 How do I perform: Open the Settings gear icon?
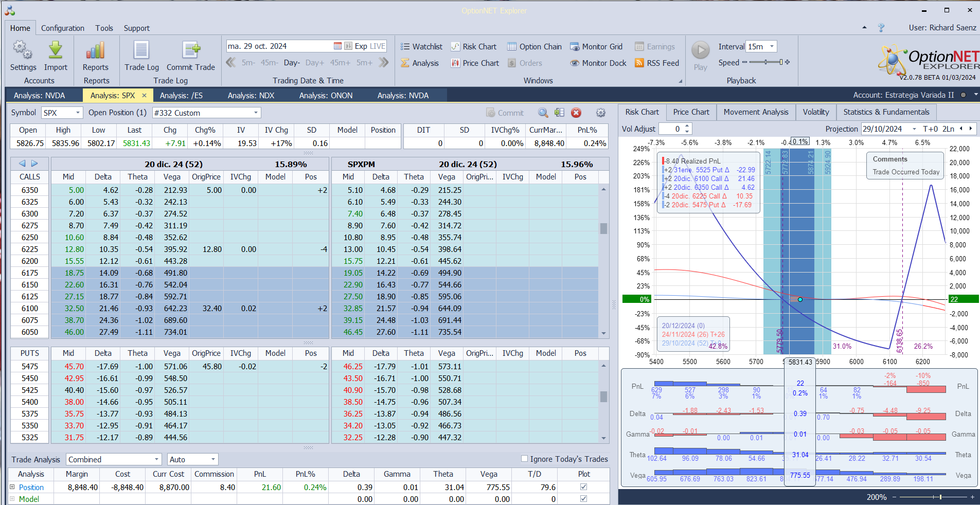[23, 50]
